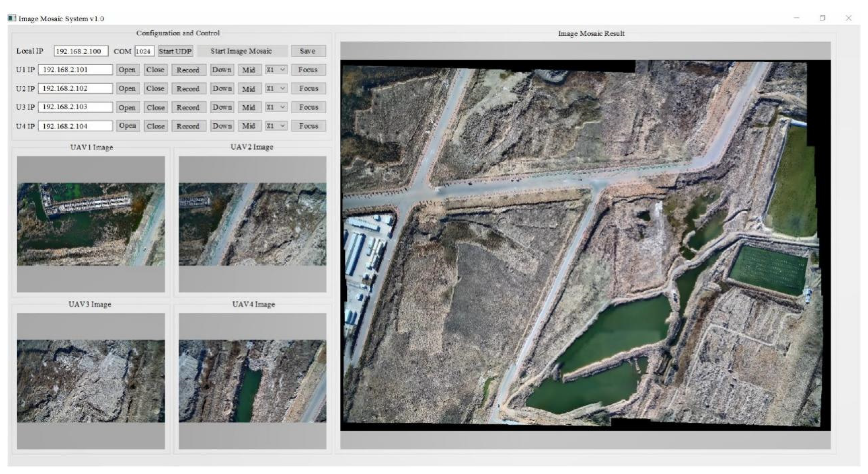Start Record for U3

point(188,107)
